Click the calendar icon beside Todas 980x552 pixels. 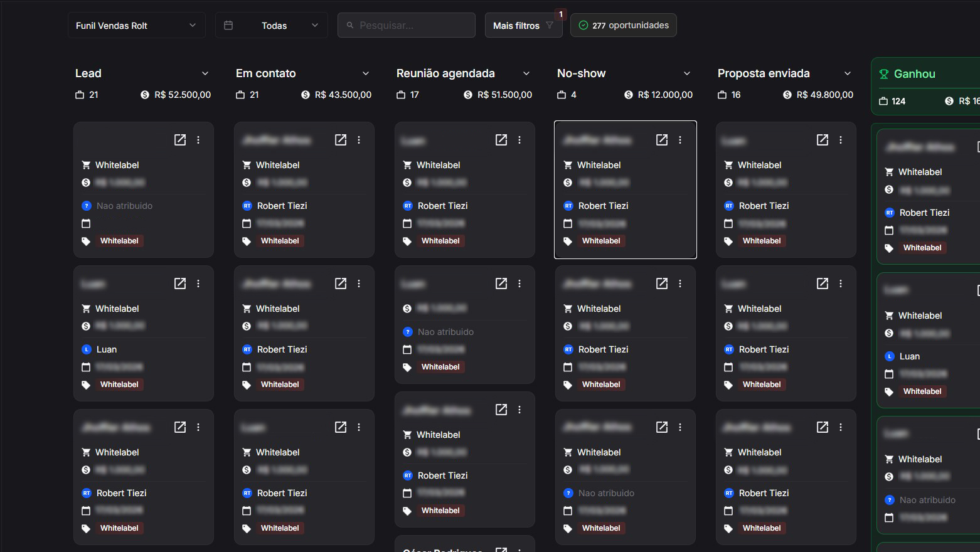point(228,25)
